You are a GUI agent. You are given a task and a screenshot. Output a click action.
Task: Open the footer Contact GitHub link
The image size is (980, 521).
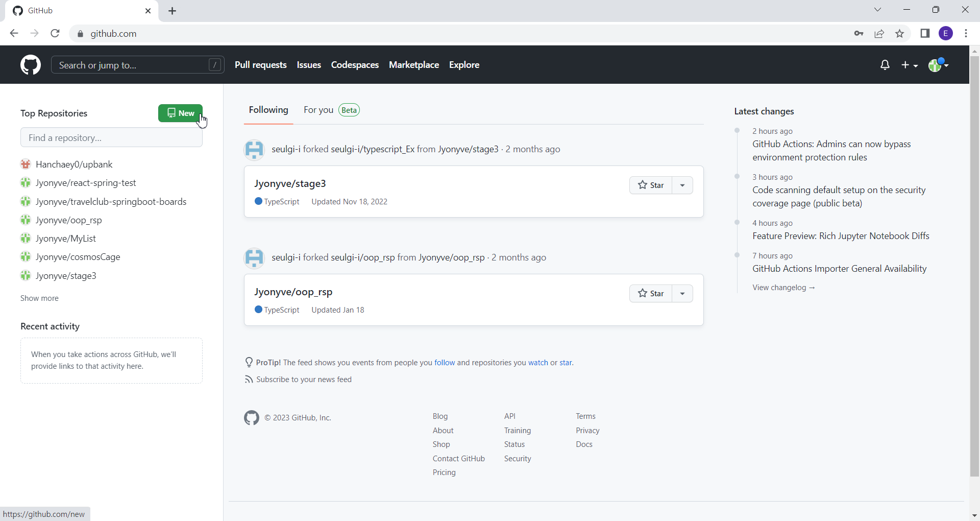click(459, 459)
